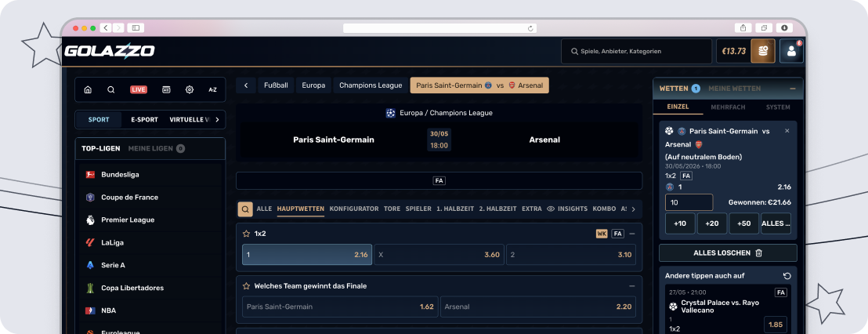Open the MEINE WETTEN tab
868x334 pixels.
coord(735,89)
